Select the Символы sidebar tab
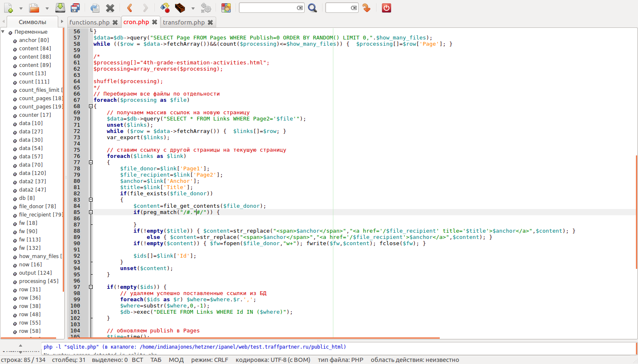Screen dimensions: 638x364 coord(32,22)
